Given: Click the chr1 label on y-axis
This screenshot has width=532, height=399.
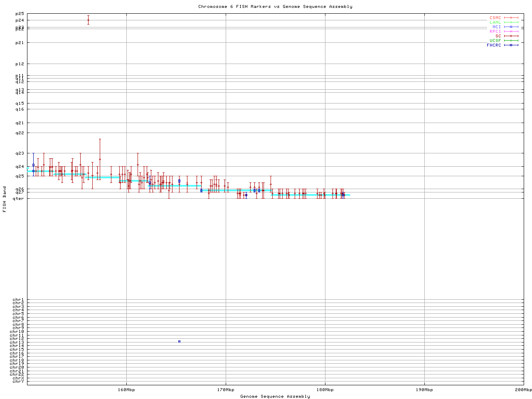Looking at the screenshot, I should click(x=18, y=300).
